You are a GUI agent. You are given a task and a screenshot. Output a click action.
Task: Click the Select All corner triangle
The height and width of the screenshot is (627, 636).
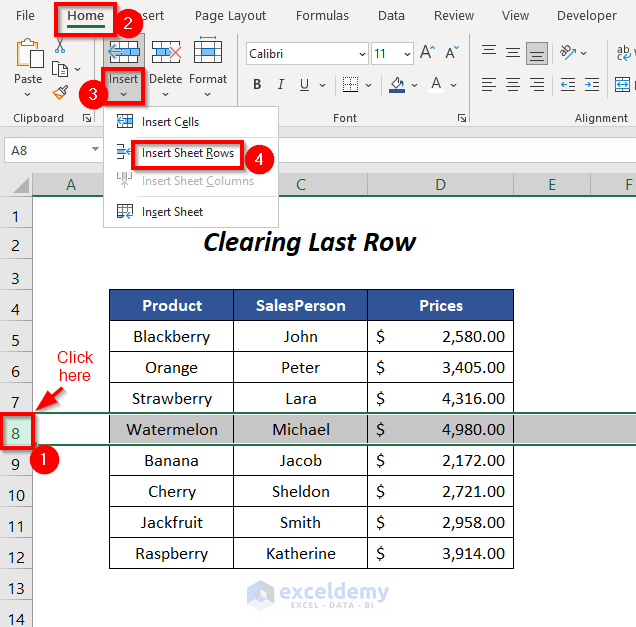pyautogui.click(x=21, y=185)
